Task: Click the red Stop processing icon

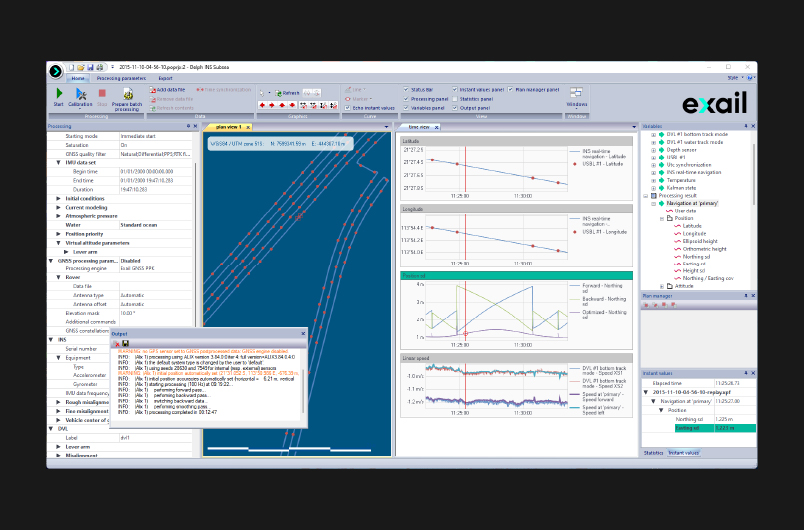Action: pos(102,93)
